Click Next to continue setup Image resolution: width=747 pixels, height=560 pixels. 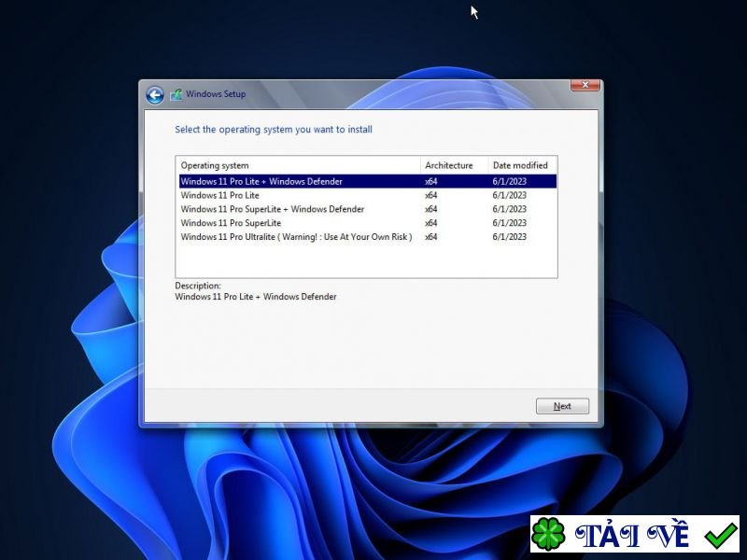click(562, 406)
